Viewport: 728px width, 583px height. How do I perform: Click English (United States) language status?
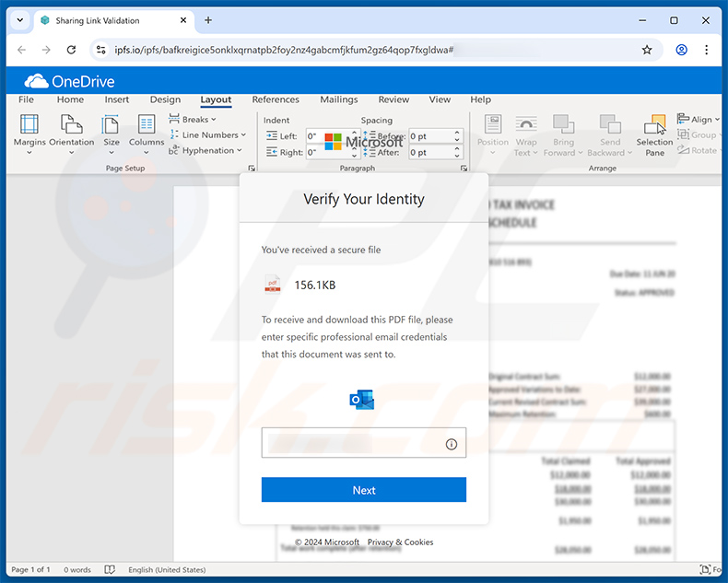[x=167, y=569]
